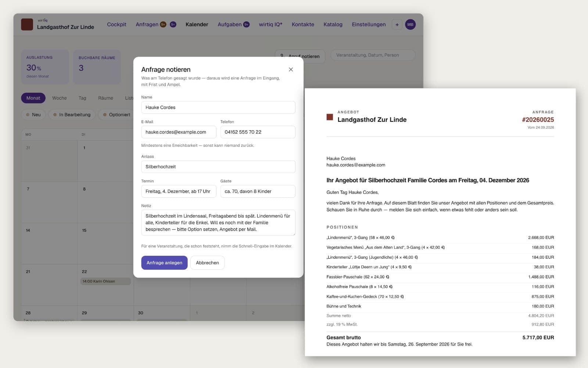This screenshot has width=588, height=368.
Task: Click the Name field with Hauke Cordes
Action: click(x=218, y=107)
